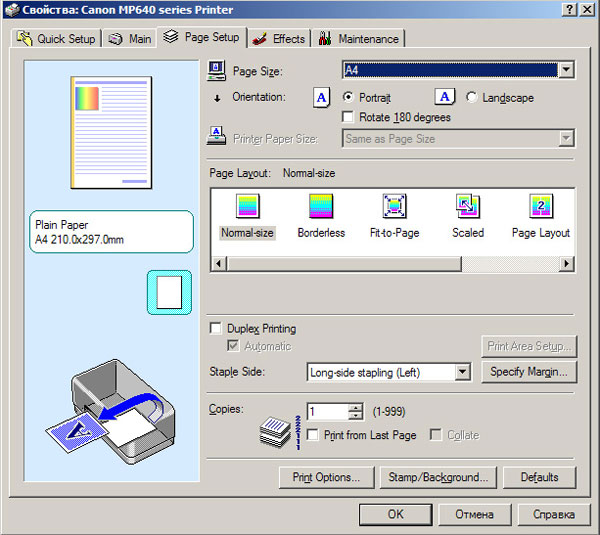Screen dimensions: 600x535
Task: Click the single-page stapling preview icon
Action: click(170, 292)
